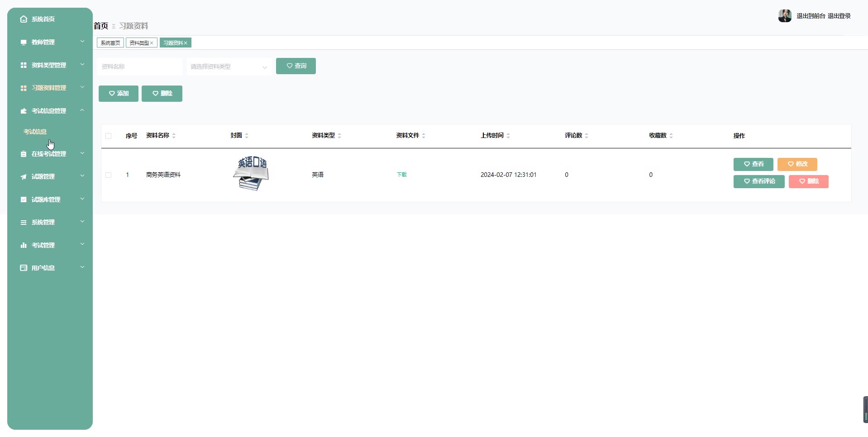Image resolution: width=868 pixels, height=437 pixels.
Task: Toggle the select-all checkbox in table header
Action: pyautogui.click(x=109, y=136)
